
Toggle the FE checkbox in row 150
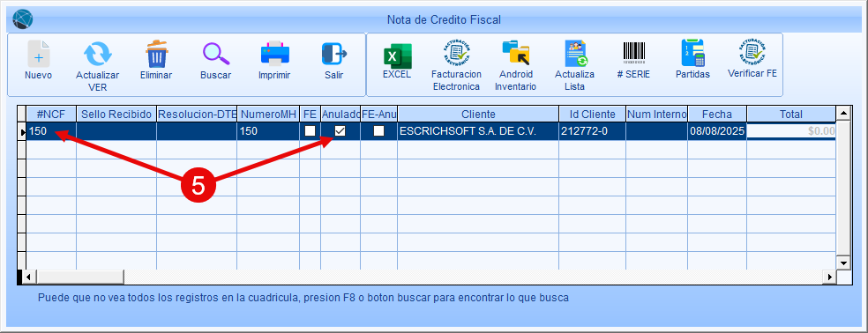click(x=310, y=131)
